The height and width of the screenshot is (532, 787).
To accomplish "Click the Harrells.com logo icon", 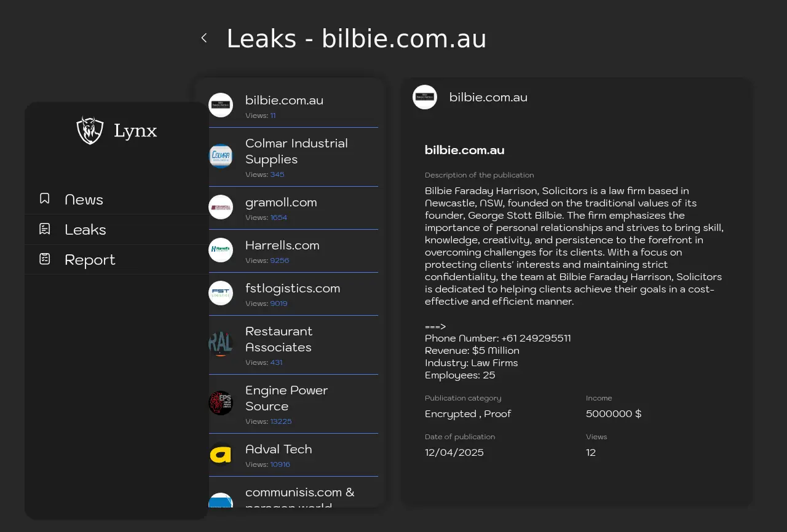I will pyautogui.click(x=221, y=250).
